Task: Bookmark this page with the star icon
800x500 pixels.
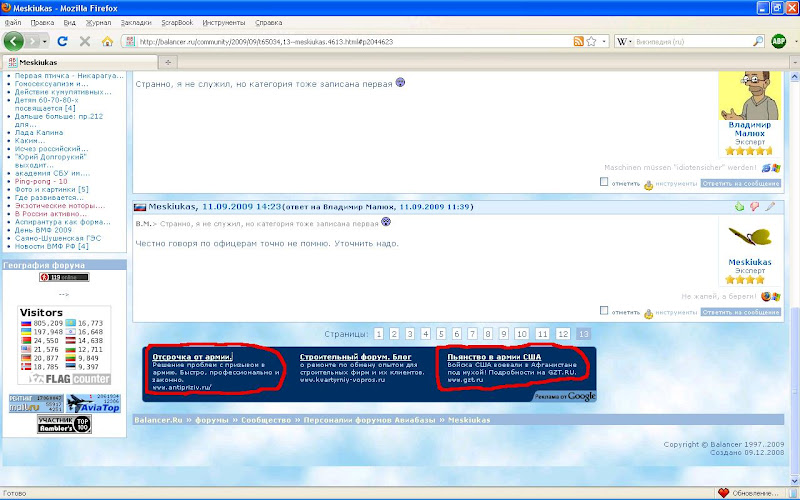Action: click(591, 41)
